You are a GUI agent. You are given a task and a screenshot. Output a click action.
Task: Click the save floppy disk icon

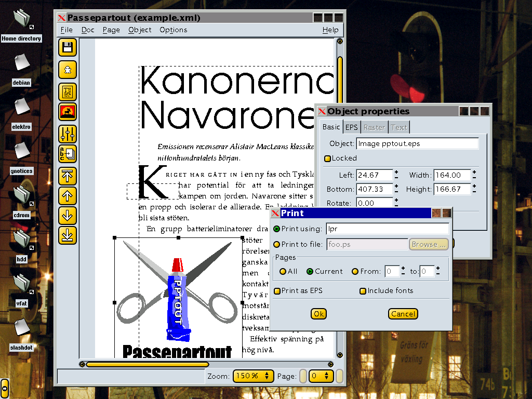[x=67, y=48]
